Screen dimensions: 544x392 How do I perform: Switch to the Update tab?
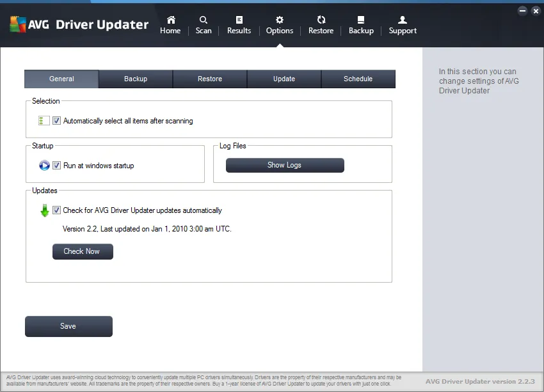pos(284,79)
